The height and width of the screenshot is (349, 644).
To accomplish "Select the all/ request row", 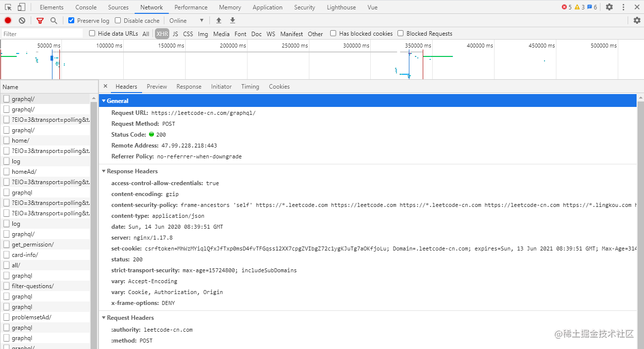I will pyautogui.click(x=45, y=265).
